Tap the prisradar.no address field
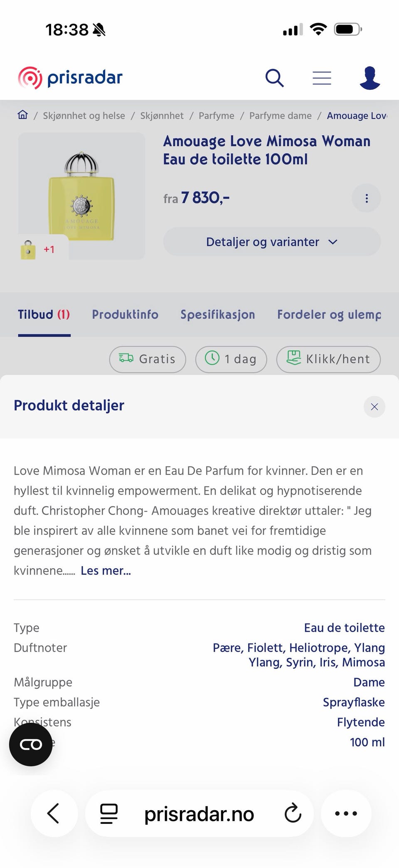Image resolution: width=399 pixels, height=868 pixels. [199, 813]
